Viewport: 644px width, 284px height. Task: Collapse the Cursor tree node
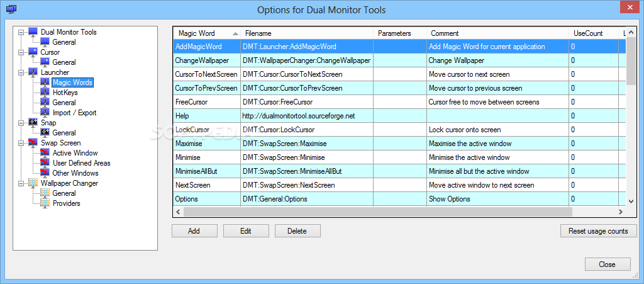click(x=21, y=52)
